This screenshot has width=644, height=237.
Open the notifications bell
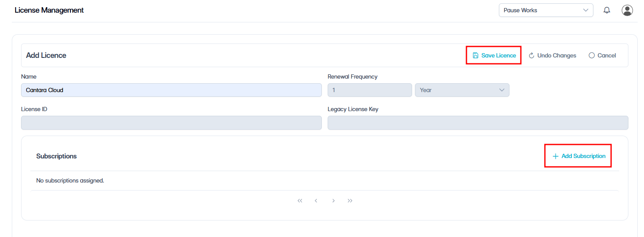(x=607, y=10)
